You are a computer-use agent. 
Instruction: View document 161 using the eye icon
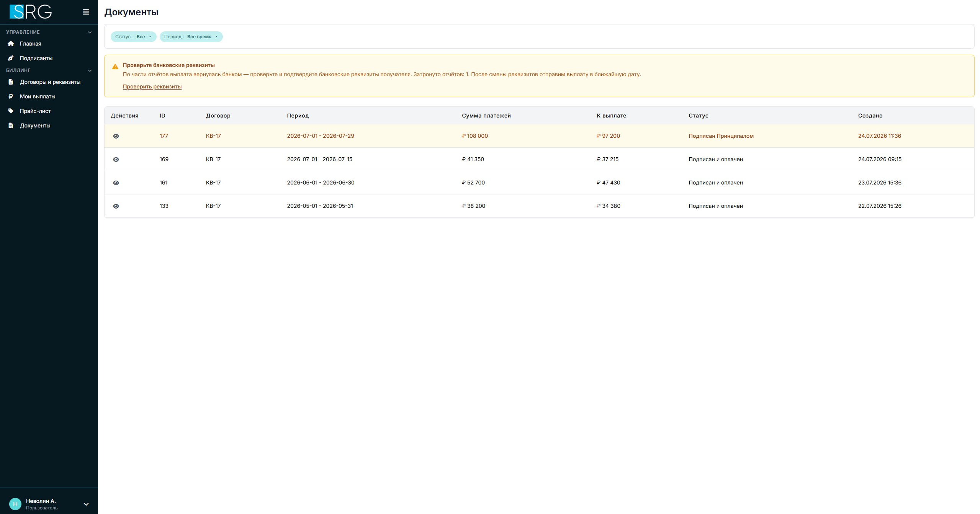(x=116, y=183)
